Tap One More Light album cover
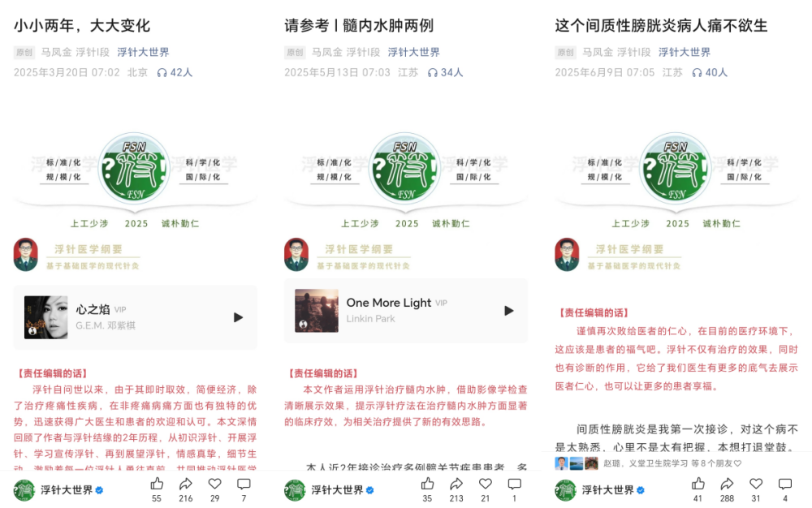Image resolution: width=812 pixels, height=508 pixels. [x=317, y=310]
